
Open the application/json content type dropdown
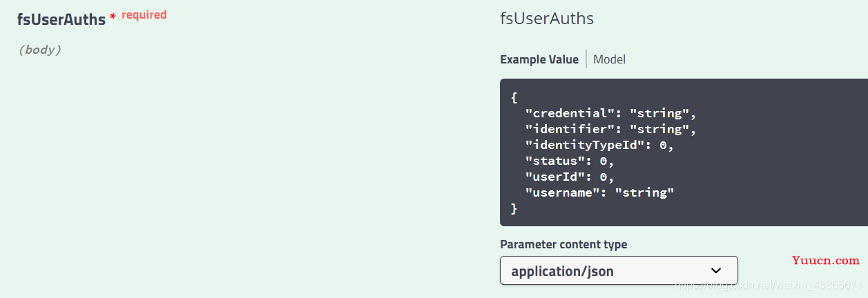tap(619, 270)
